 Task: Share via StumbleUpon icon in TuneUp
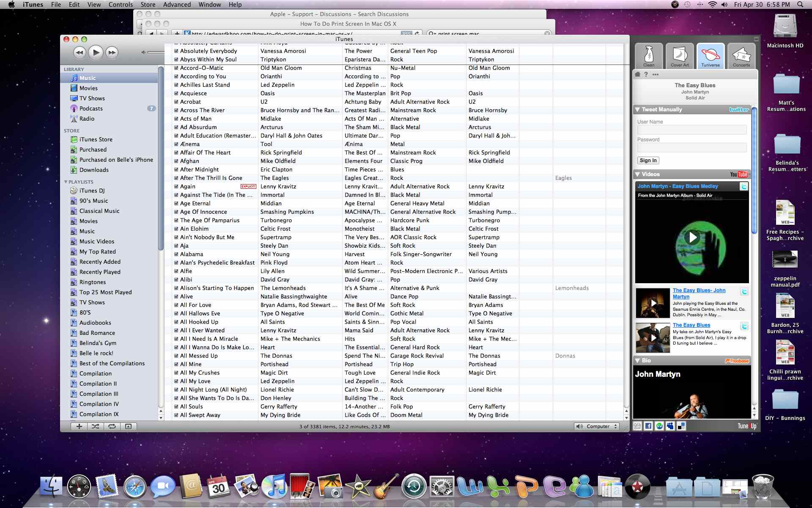tap(659, 426)
